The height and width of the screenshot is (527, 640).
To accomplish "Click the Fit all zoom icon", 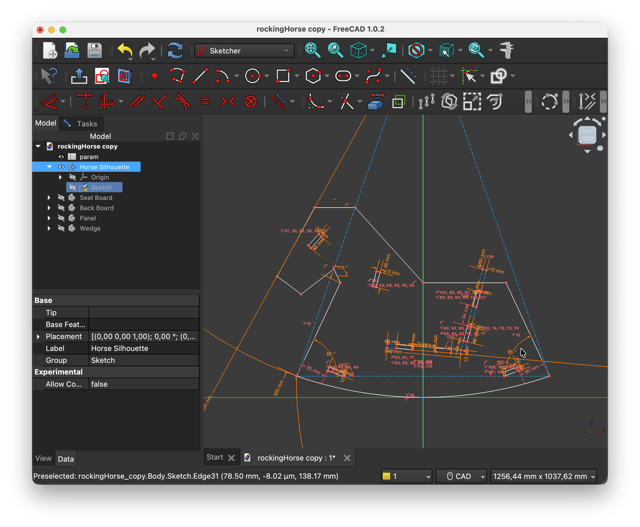I will [x=313, y=50].
